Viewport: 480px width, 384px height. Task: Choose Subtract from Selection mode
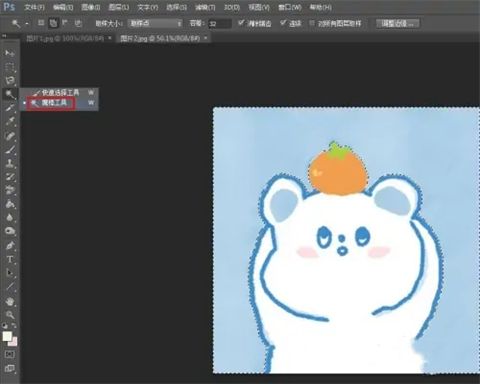65,23
